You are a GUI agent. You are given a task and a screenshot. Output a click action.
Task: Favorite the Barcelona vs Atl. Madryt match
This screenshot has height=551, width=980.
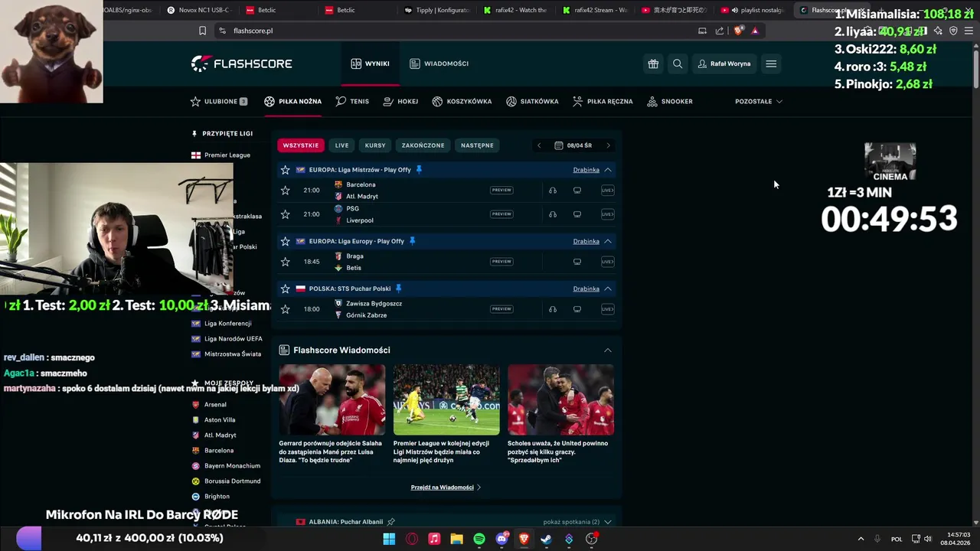pyautogui.click(x=286, y=191)
